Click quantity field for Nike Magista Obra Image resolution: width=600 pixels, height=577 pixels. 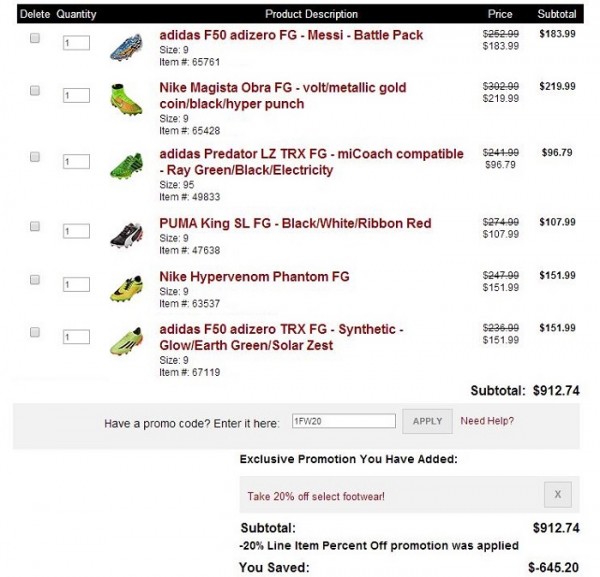click(x=76, y=95)
